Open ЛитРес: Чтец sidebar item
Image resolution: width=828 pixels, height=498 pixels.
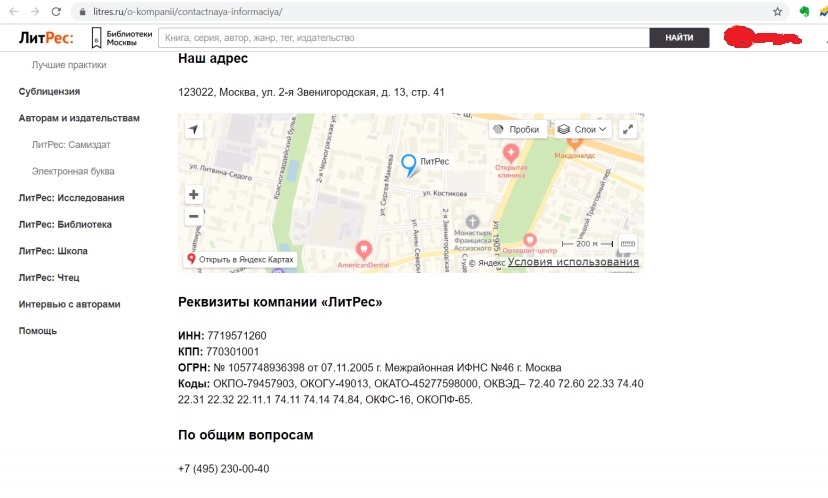[49, 277]
